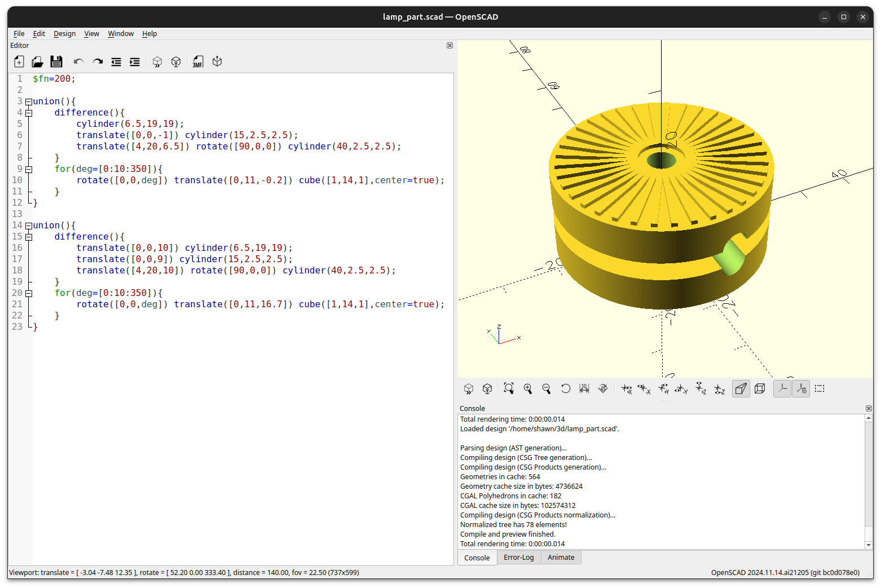
Task: Click 'Compile and preview finished.' console message
Action: (x=508, y=534)
